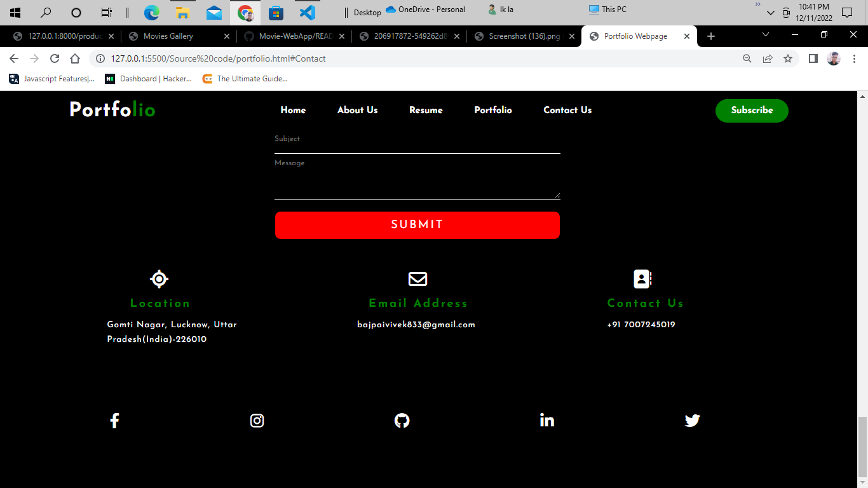
Task: Open Chrome's three-dot menu
Action: (x=855, y=58)
